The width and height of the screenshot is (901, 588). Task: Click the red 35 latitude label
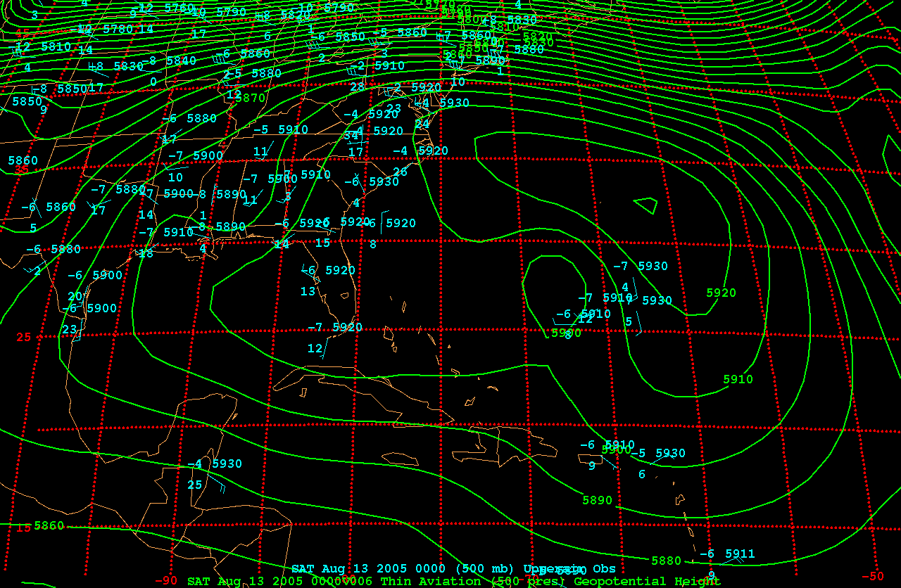(22, 170)
